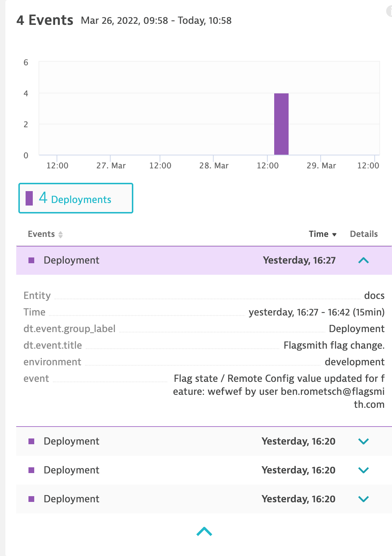Click the sort arrows beside the Events column header

pos(61,234)
